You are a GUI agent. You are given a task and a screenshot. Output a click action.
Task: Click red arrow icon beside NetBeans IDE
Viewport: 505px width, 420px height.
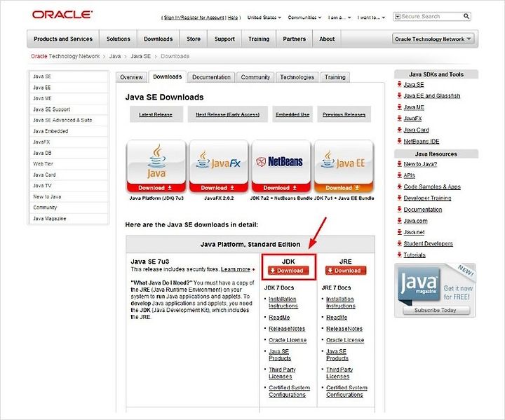pos(399,141)
